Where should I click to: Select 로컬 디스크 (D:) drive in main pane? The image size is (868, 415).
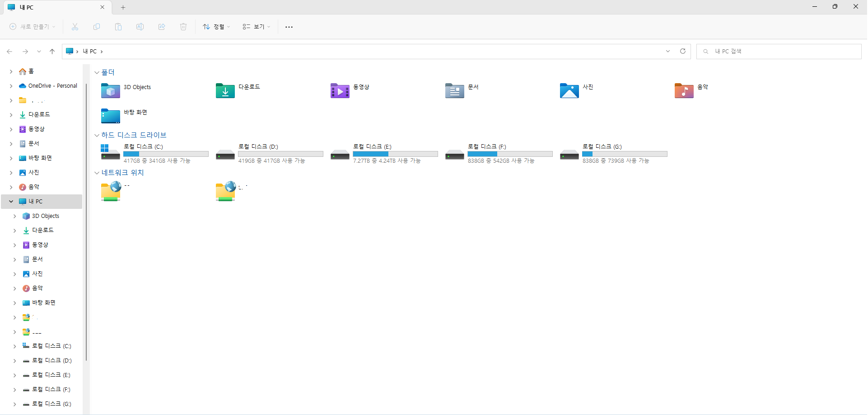269,153
